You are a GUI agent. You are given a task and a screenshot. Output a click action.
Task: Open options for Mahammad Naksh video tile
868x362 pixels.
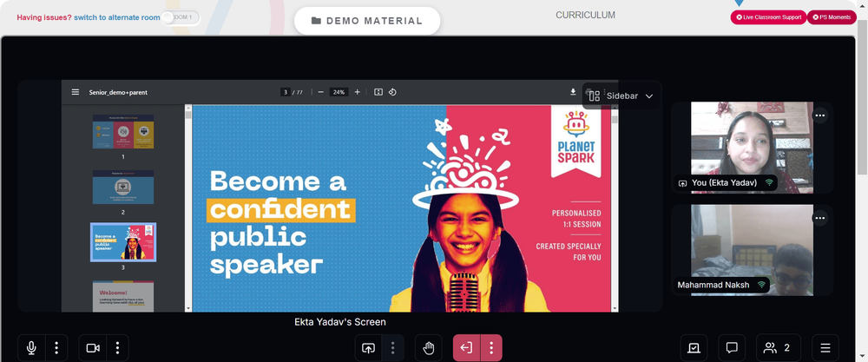point(820,218)
